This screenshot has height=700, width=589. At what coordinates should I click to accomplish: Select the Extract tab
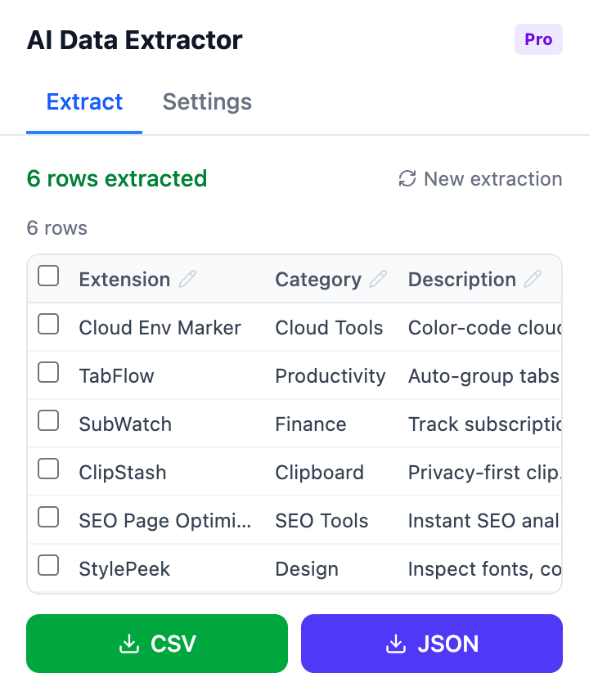coord(84,101)
